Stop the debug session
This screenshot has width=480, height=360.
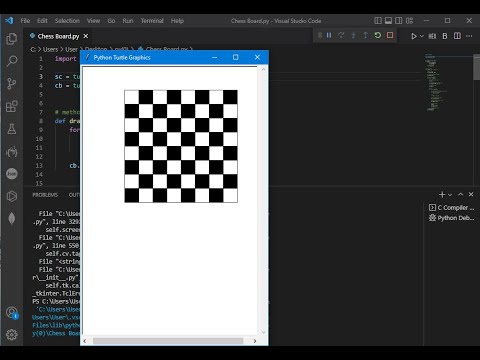coord(390,35)
